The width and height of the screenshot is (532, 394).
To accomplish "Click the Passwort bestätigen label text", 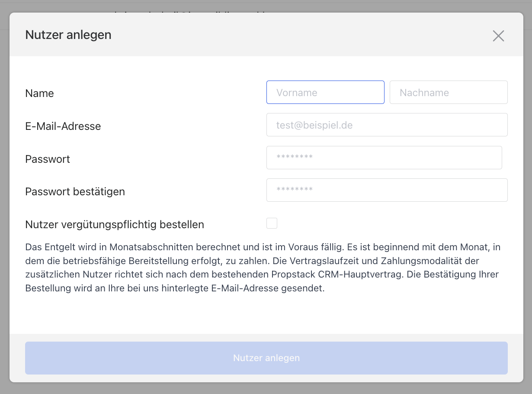I will [x=75, y=192].
